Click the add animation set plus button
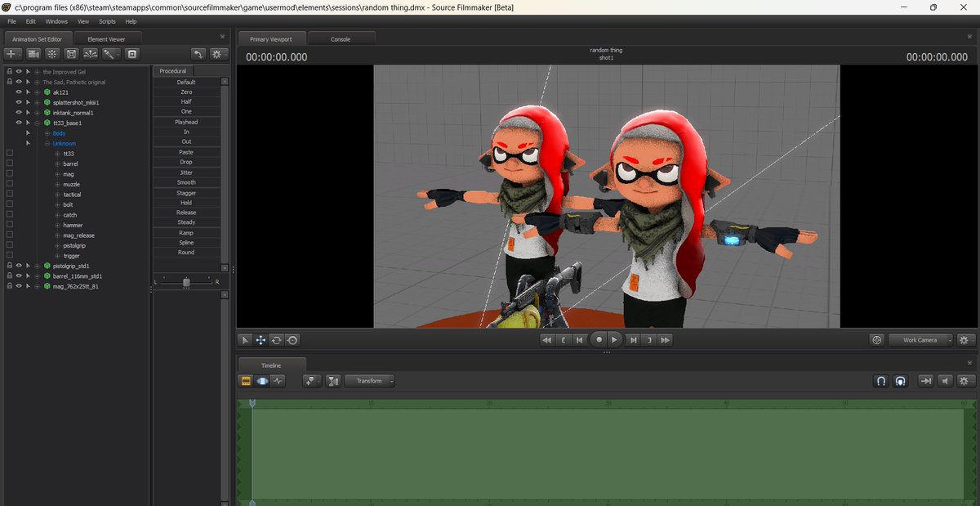The height and width of the screenshot is (506, 980). coord(13,53)
